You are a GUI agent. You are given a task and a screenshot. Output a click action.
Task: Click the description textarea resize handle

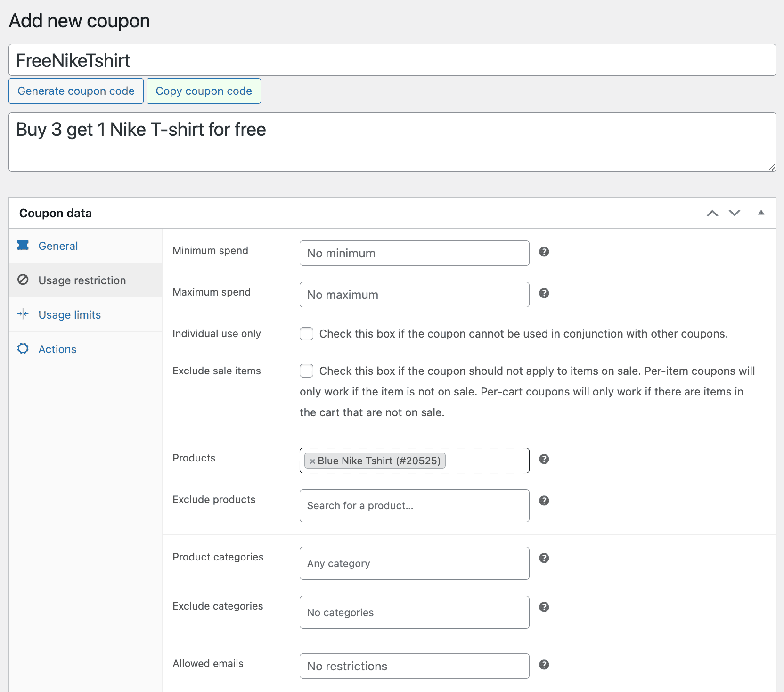coord(772,167)
